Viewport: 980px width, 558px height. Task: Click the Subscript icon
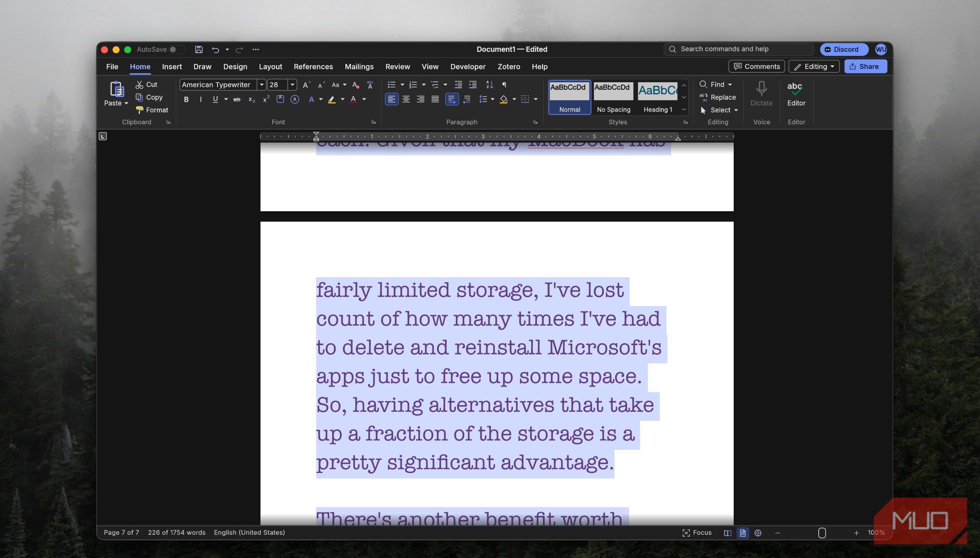[251, 100]
